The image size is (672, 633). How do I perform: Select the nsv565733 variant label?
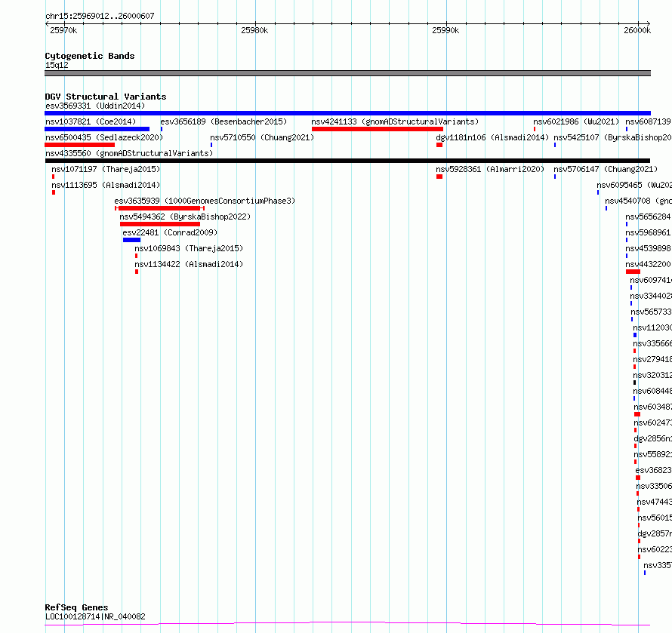click(651, 312)
